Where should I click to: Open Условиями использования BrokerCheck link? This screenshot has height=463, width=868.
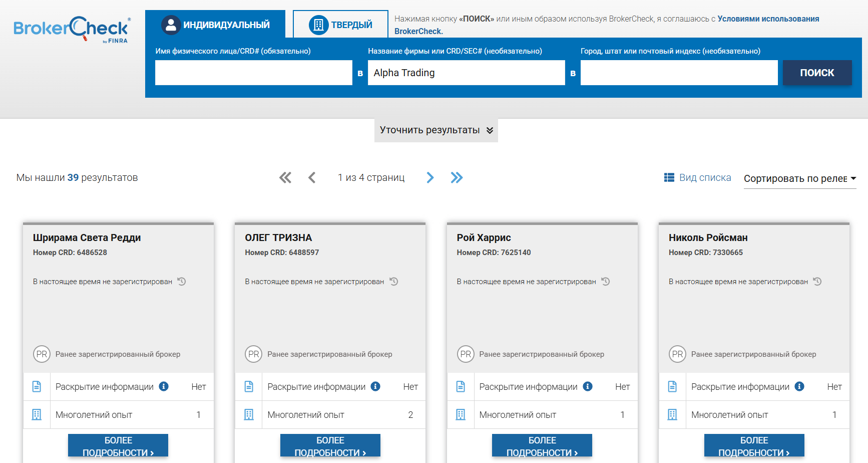pos(768,19)
